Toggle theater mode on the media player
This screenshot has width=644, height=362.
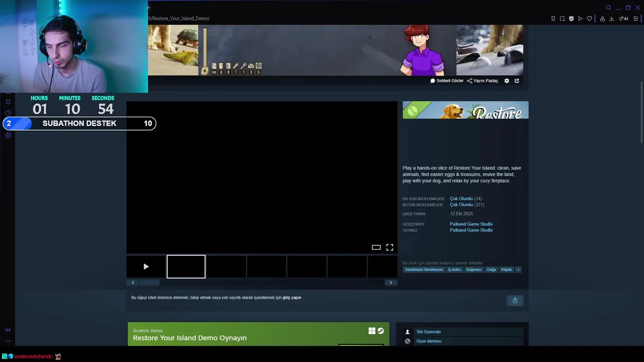pos(376,247)
